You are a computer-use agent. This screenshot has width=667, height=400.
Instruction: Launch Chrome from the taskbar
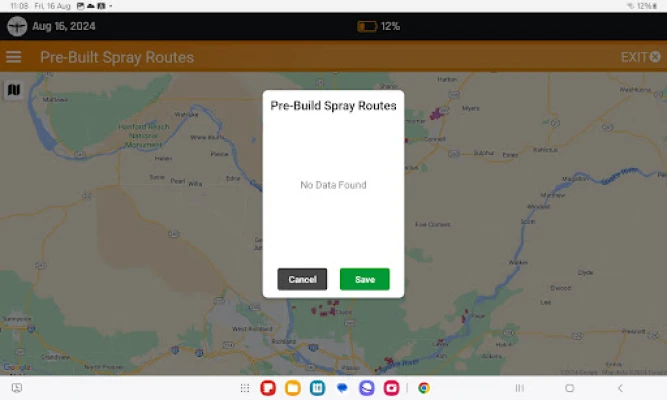[424, 388]
